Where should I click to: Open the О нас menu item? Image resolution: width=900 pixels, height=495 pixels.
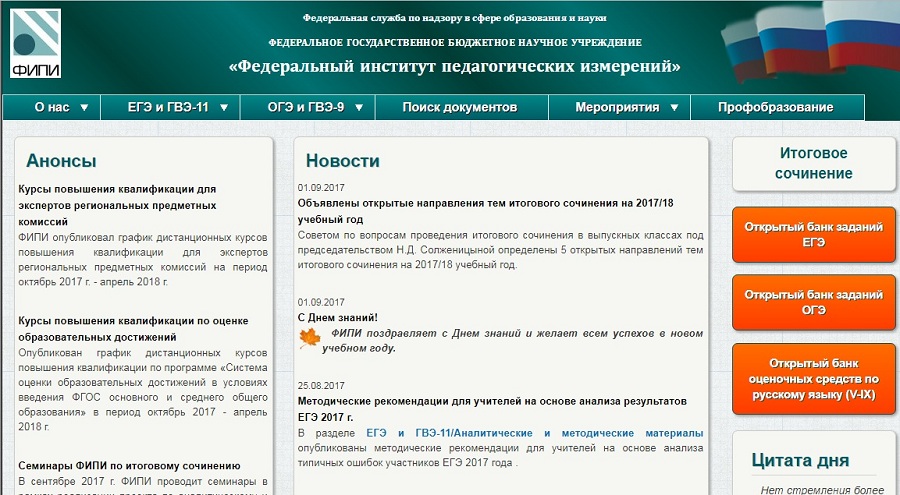52,107
